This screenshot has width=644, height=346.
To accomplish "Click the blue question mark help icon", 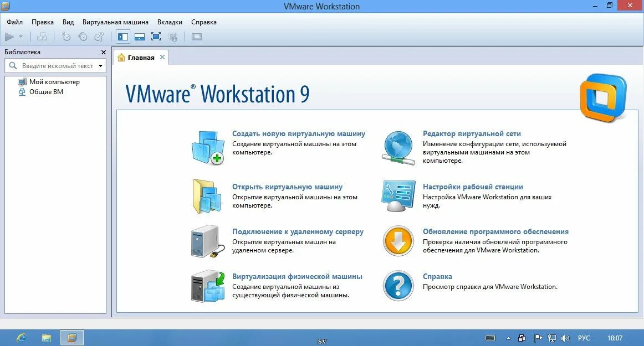I will tap(398, 286).
